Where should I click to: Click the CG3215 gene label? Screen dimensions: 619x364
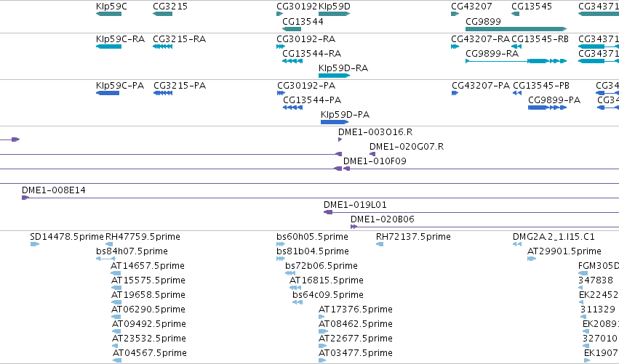pos(170,7)
